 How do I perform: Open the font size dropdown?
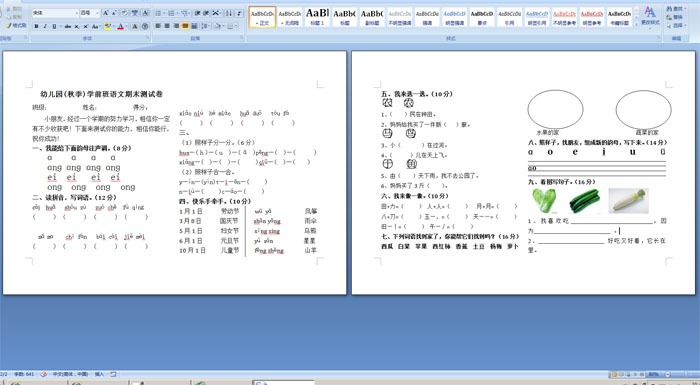pyautogui.click(x=97, y=13)
